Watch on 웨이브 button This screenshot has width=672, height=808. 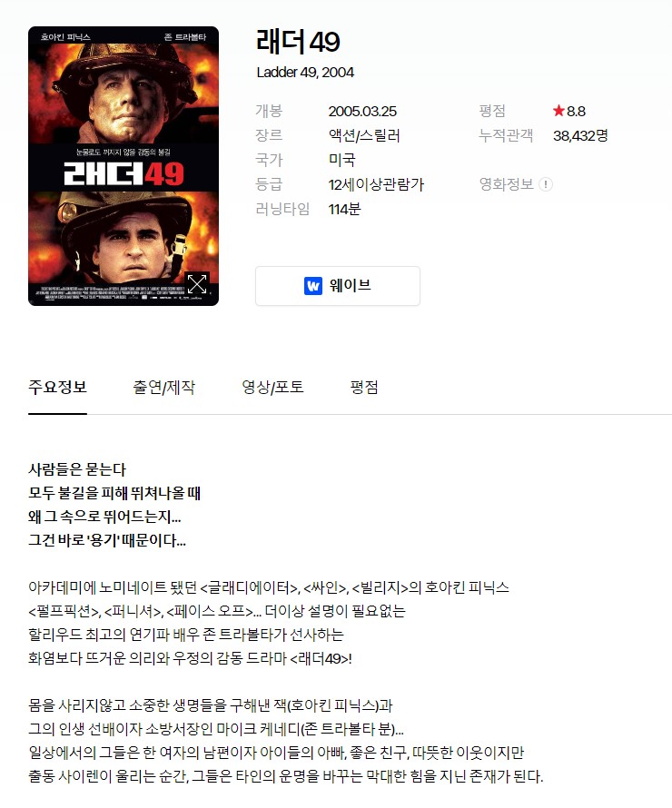click(338, 286)
